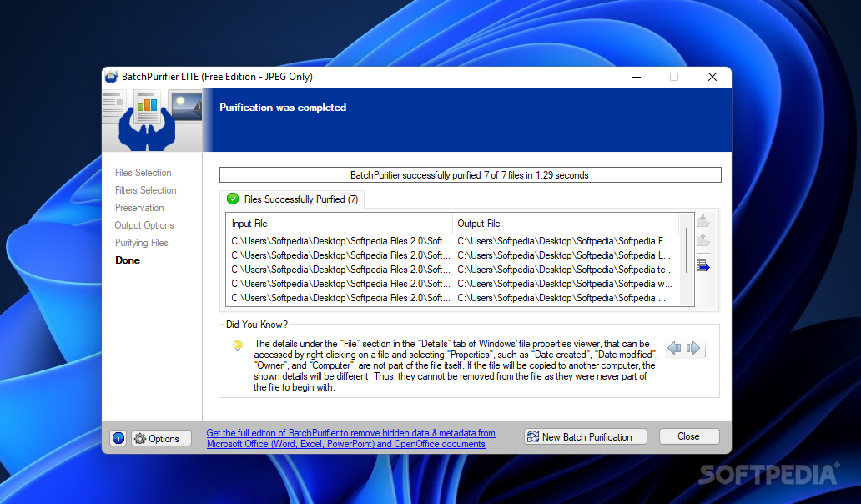Select the row ending in 'Softpedia w...'
The image size is (861, 504).
point(452,284)
